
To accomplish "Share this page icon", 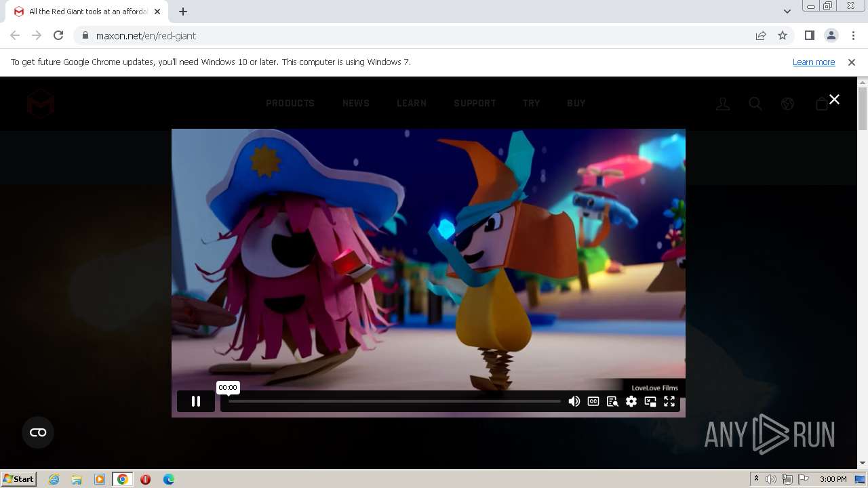I will [761, 35].
